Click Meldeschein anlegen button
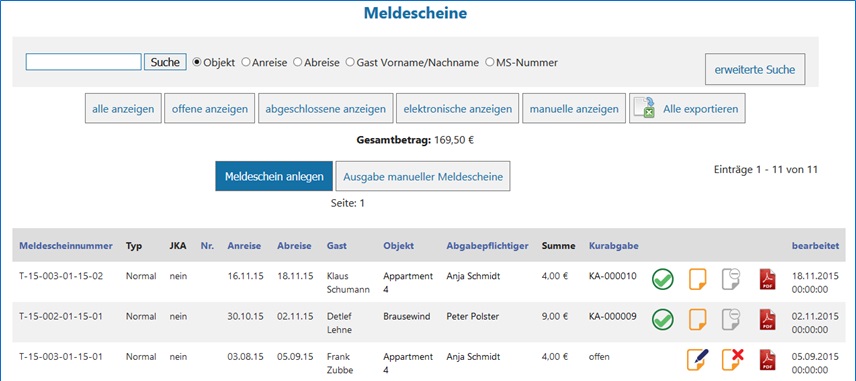 [x=274, y=176]
